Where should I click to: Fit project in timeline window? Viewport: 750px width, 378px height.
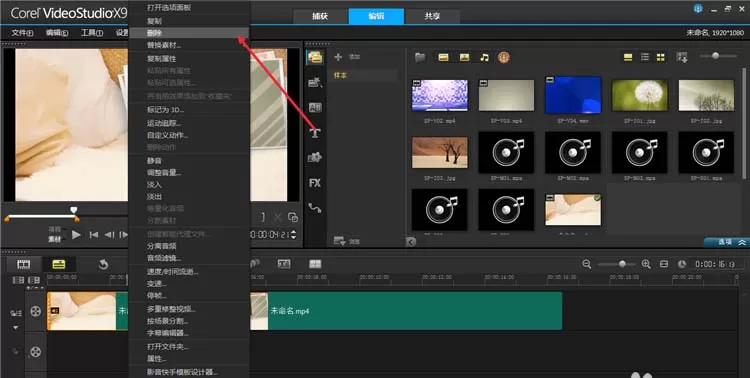[664, 264]
